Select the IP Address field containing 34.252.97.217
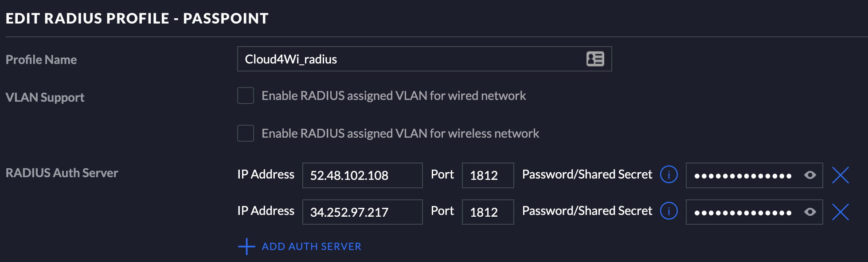 click(362, 212)
